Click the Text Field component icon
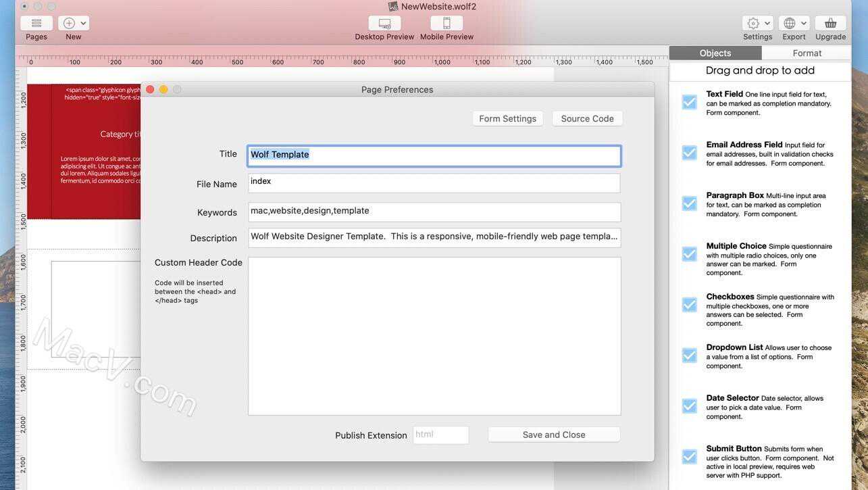This screenshot has width=868, height=490. tap(689, 102)
